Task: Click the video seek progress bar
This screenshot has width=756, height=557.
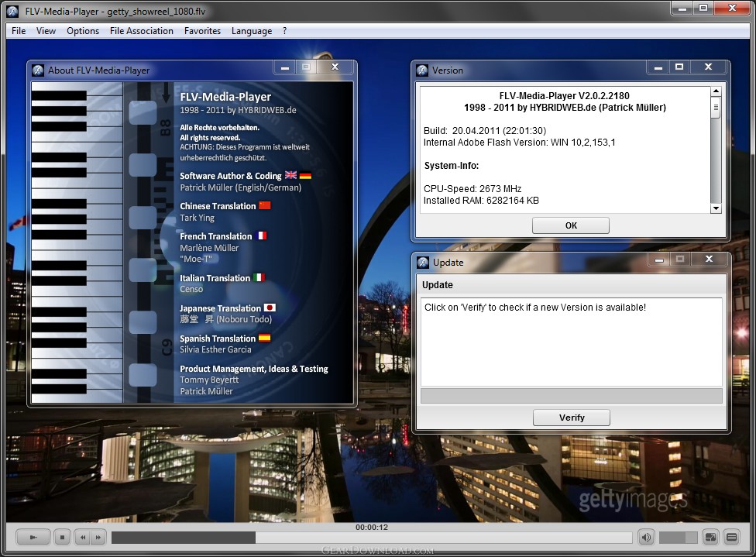Action: tap(372, 538)
